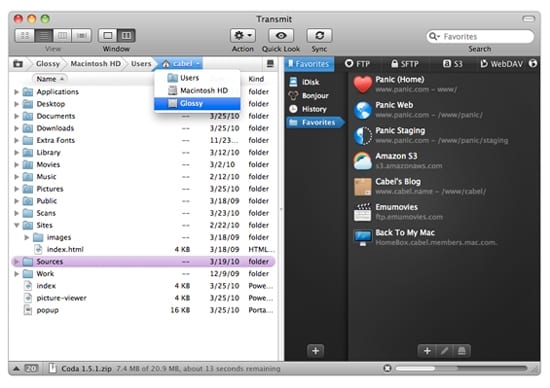Choose Users from path popup menu
The width and height of the screenshot is (550, 388).
click(x=197, y=78)
